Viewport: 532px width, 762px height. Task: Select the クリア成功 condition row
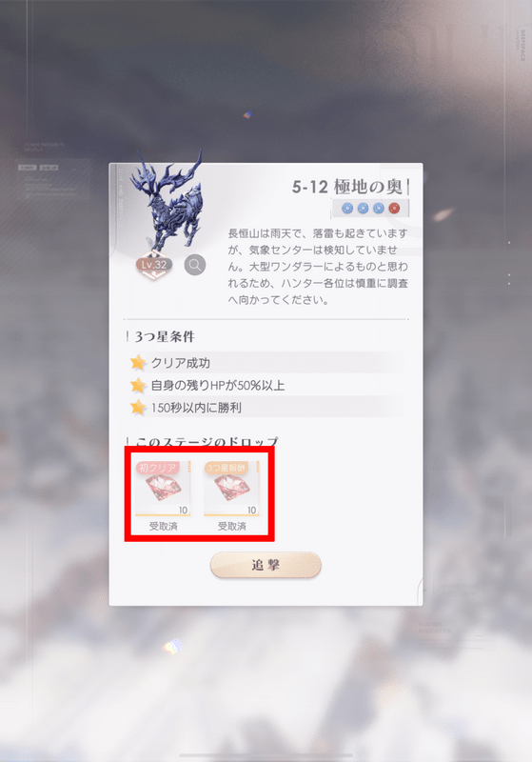pos(266,363)
